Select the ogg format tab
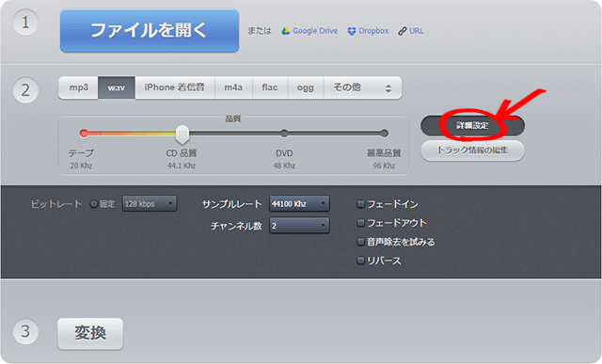 pyautogui.click(x=306, y=87)
